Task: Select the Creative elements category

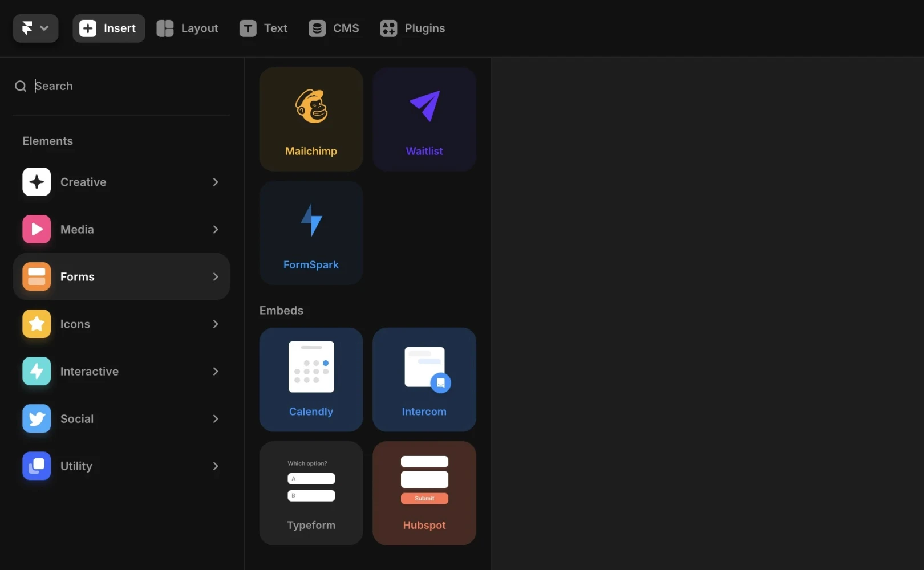Action: pos(121,182)
